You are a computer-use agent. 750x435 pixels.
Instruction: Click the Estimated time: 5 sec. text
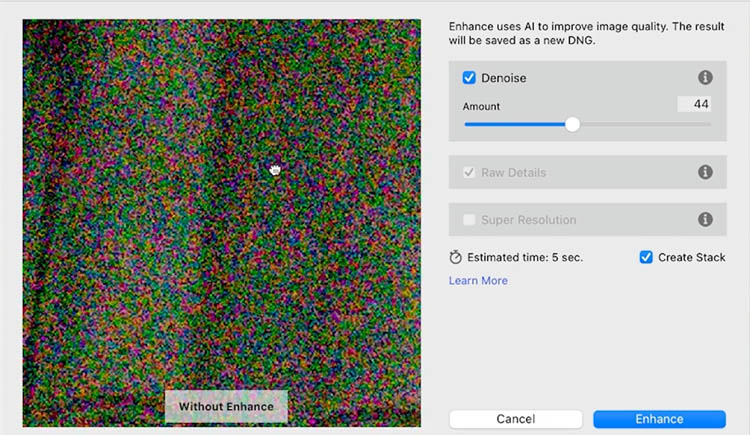525,257
